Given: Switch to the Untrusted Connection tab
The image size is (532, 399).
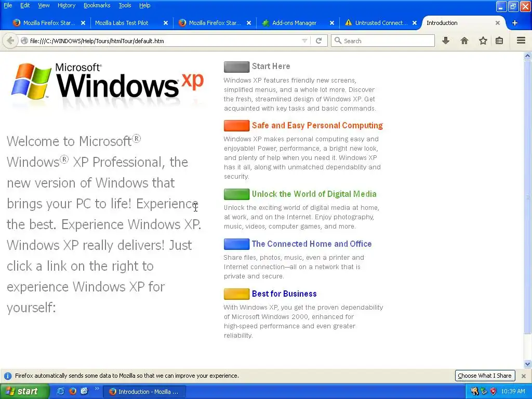Looking at the screenshot, I should pos(381,23).
